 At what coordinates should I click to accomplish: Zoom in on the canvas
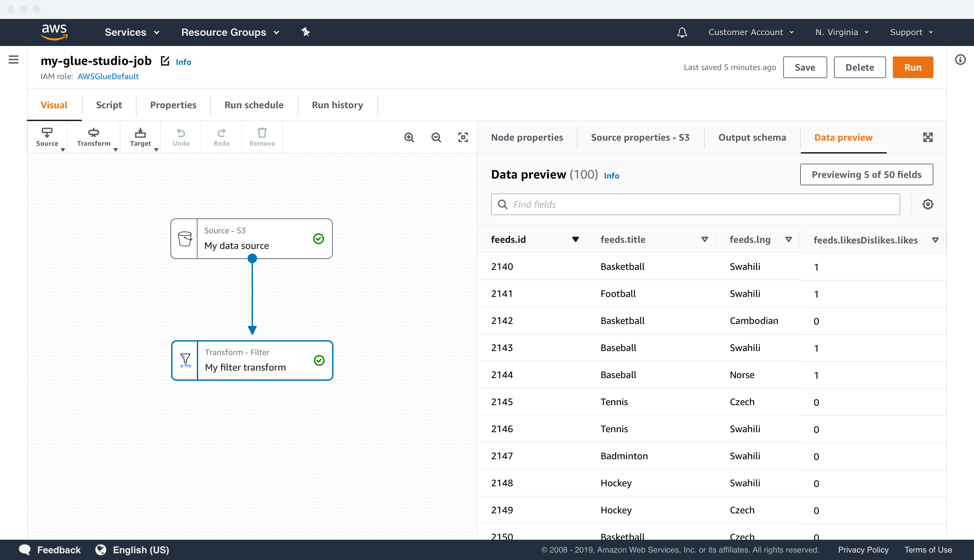[x=409, y=137]
